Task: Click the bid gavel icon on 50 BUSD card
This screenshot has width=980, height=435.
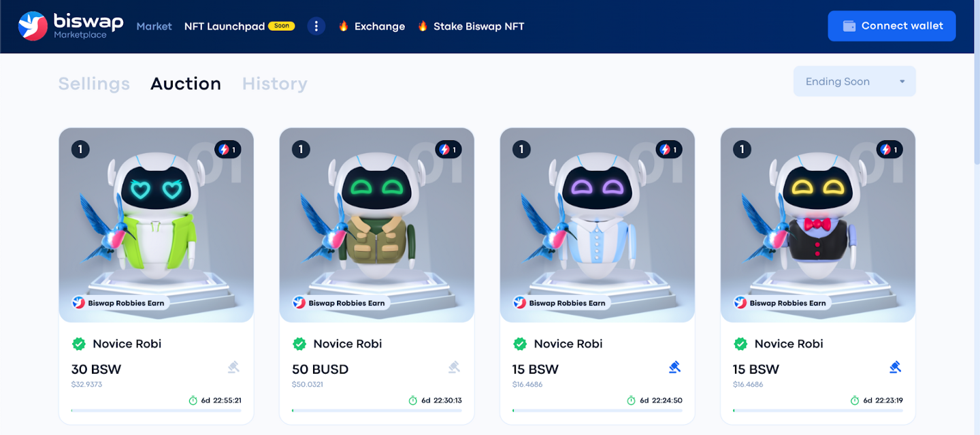Action: pos(455,368)
